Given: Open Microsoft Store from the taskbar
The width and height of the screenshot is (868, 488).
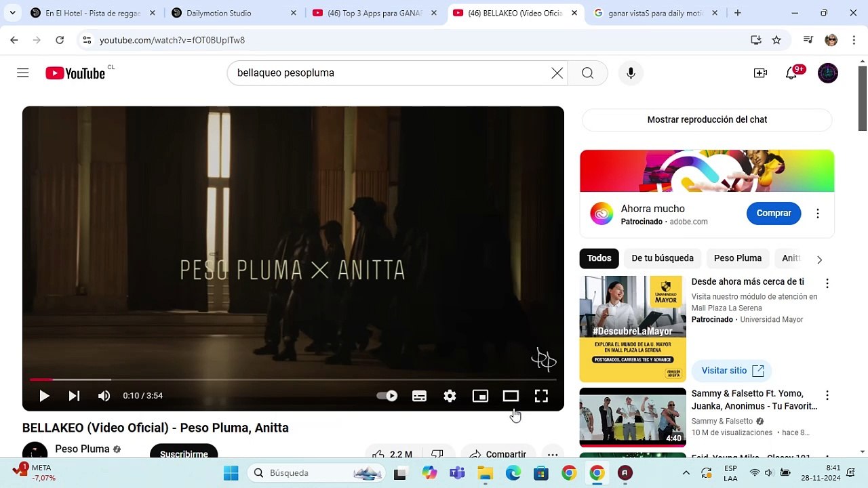Looking at the screenshot, I should [540, 473].
